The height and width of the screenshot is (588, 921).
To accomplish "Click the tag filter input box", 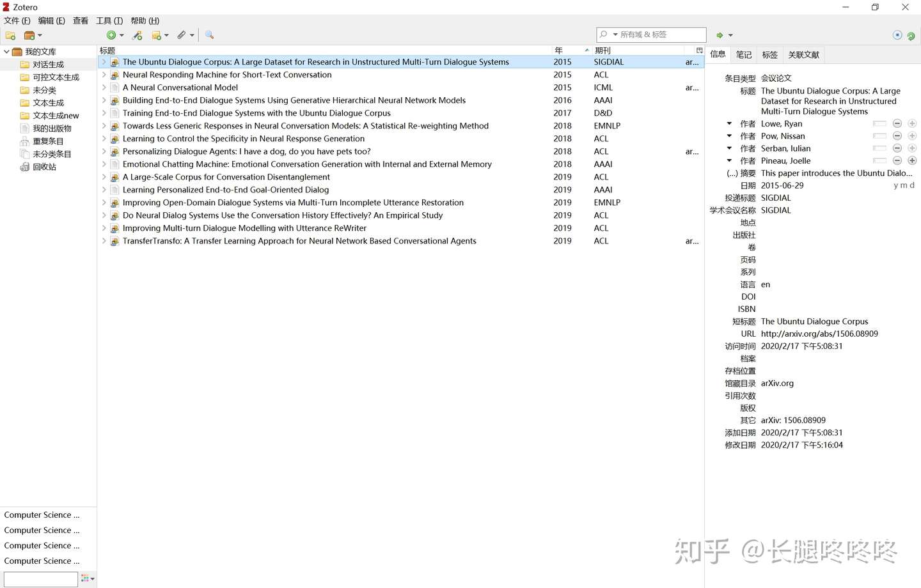I will pos(40,579).
